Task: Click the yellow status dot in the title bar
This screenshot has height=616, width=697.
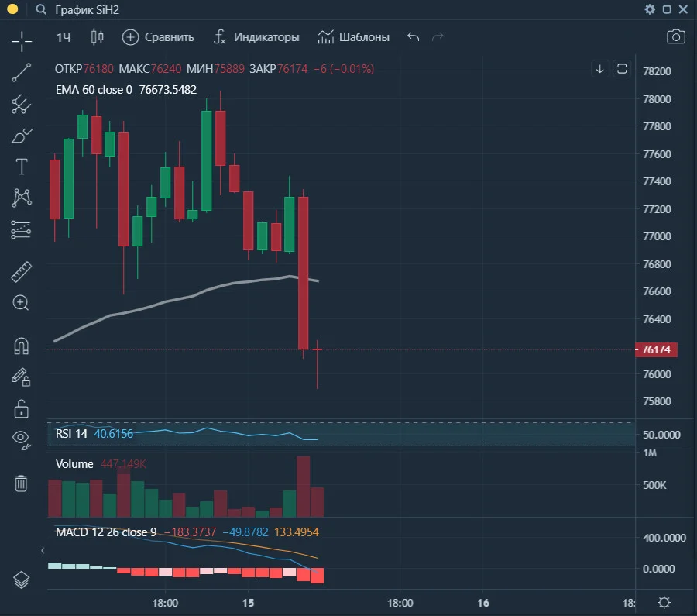Action: click(x=12, y=9)
